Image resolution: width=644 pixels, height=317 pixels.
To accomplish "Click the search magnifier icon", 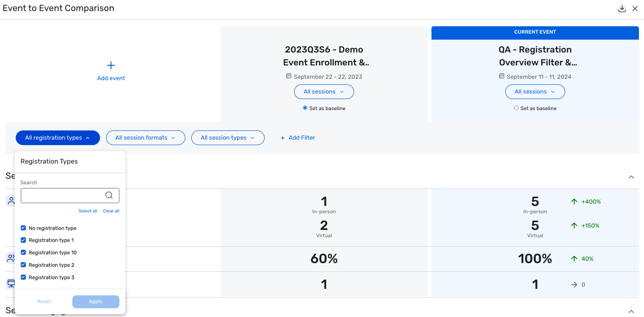I will pyautogui.click(x=109, y=195).
